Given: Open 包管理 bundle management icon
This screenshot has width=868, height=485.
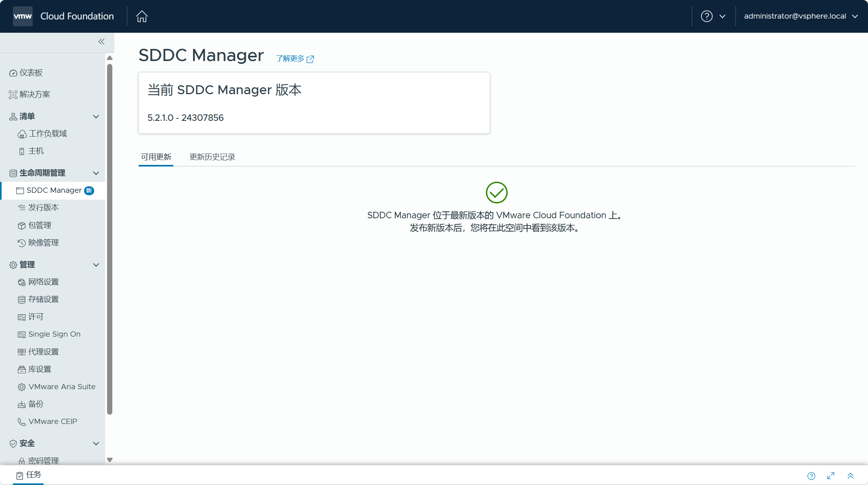Looking at the screenshot, I should click(x=22, y=226).
